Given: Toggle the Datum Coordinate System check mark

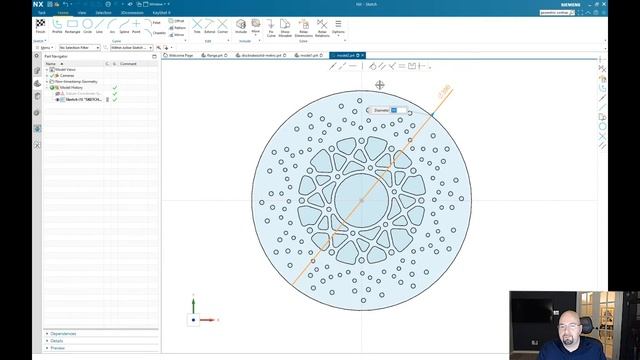Looking at the screenshot, I should [115, 93].
